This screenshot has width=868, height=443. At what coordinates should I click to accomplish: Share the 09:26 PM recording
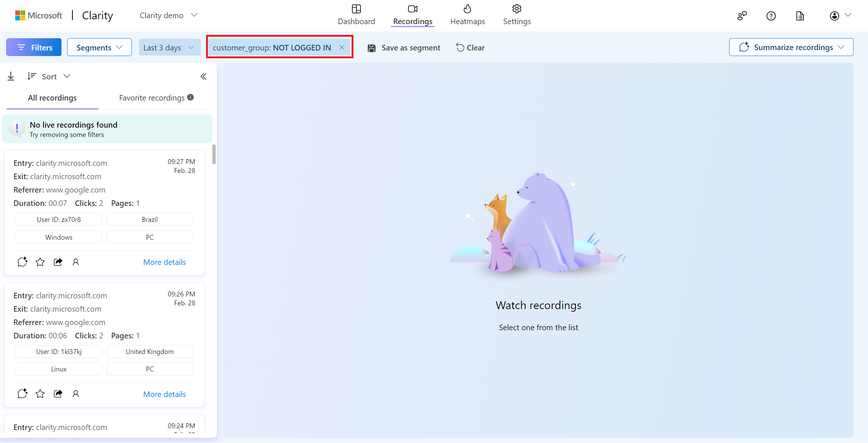coord(58,394)
